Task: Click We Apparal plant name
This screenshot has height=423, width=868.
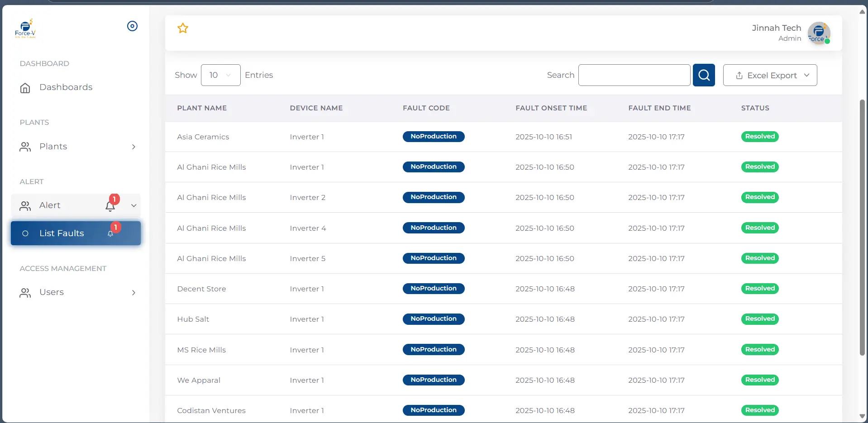Action: point(199,380)
